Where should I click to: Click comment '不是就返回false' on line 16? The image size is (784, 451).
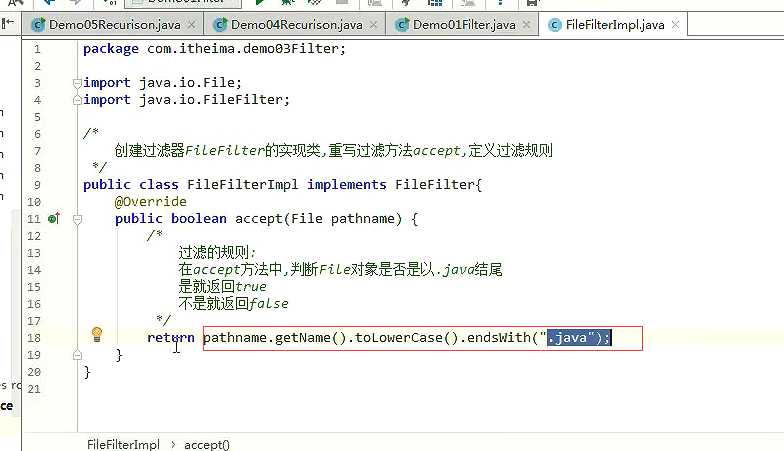tap(234, 304)
